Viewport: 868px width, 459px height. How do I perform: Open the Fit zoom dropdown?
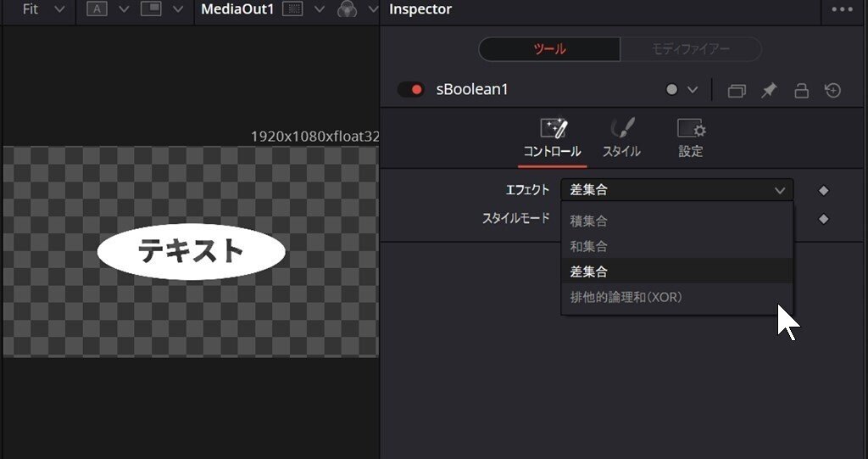coord(43,9)
